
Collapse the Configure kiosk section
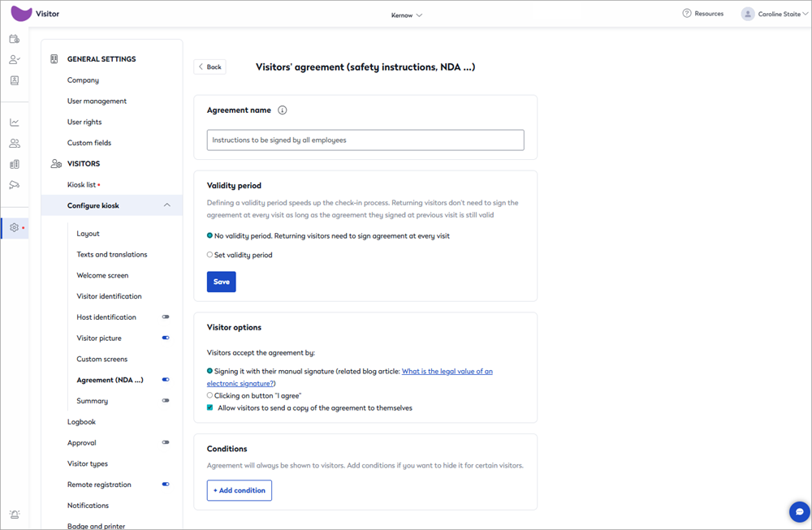pyautogui.click(x=167, y=205)
